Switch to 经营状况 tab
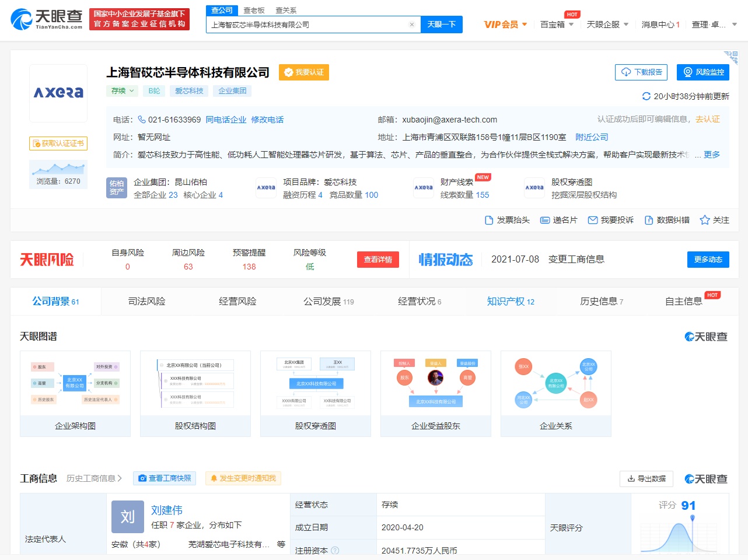 [420, 302]
